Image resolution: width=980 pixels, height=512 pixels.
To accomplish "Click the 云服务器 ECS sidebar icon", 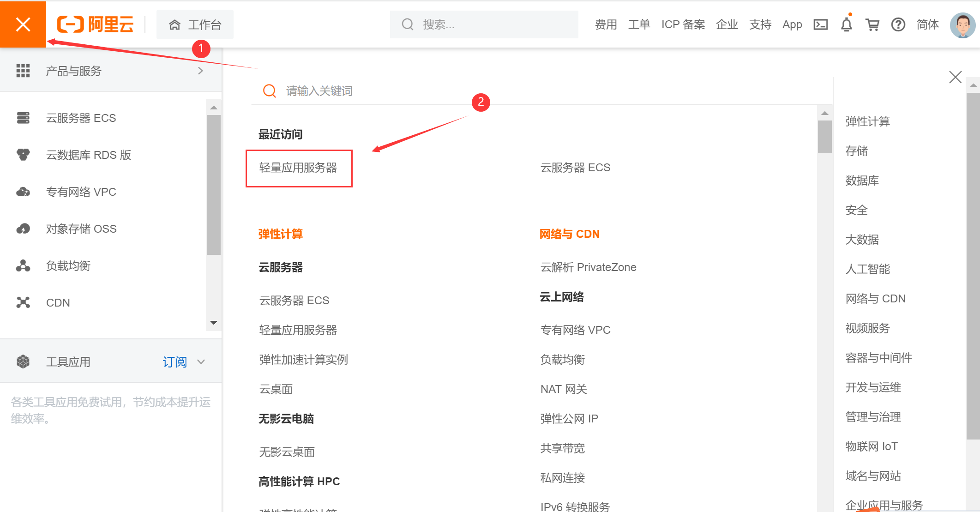I will 23,118.
